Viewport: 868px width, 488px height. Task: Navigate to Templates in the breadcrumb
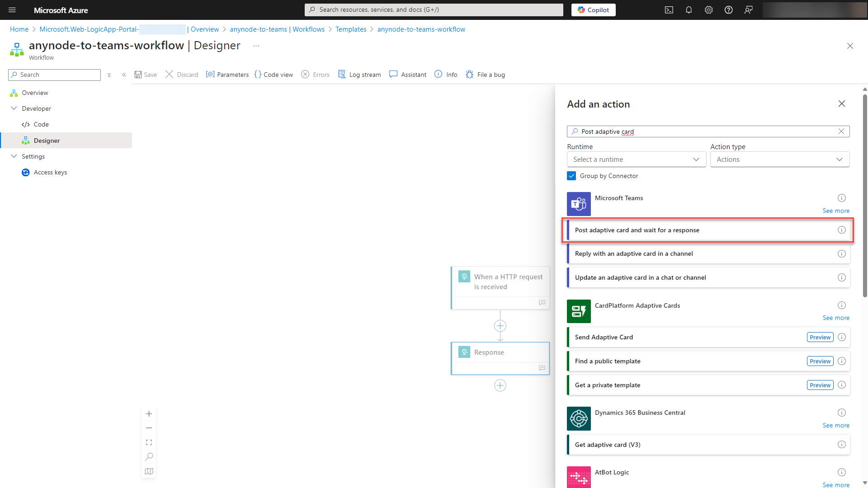pyautogui.click(x=350, y=29)
